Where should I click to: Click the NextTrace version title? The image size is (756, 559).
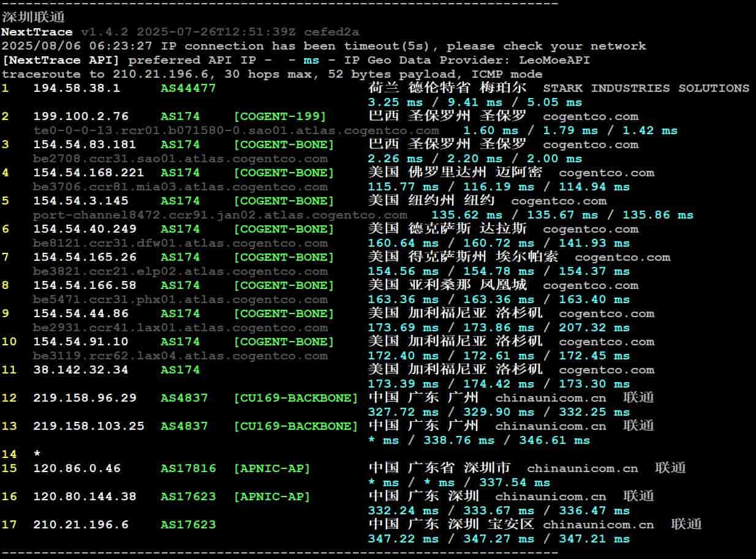37,32
